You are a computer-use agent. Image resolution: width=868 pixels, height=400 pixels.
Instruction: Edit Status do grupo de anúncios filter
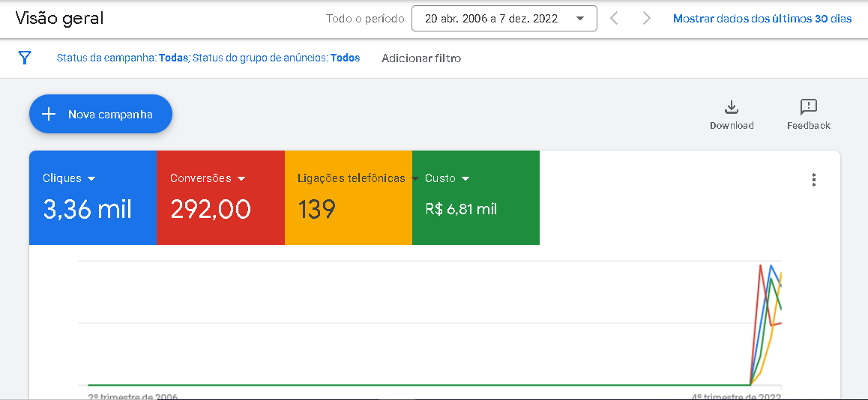pyautogui.click(x=277, y=58)
